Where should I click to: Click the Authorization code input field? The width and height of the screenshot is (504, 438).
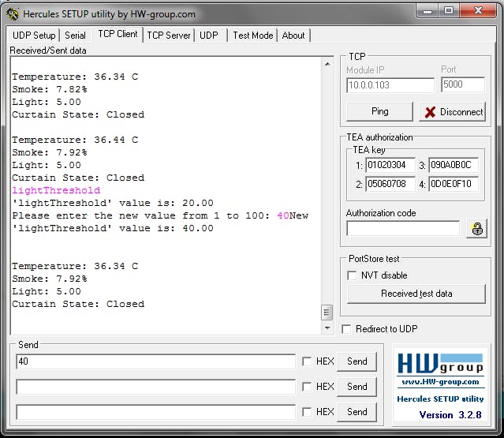pos(402,229)
